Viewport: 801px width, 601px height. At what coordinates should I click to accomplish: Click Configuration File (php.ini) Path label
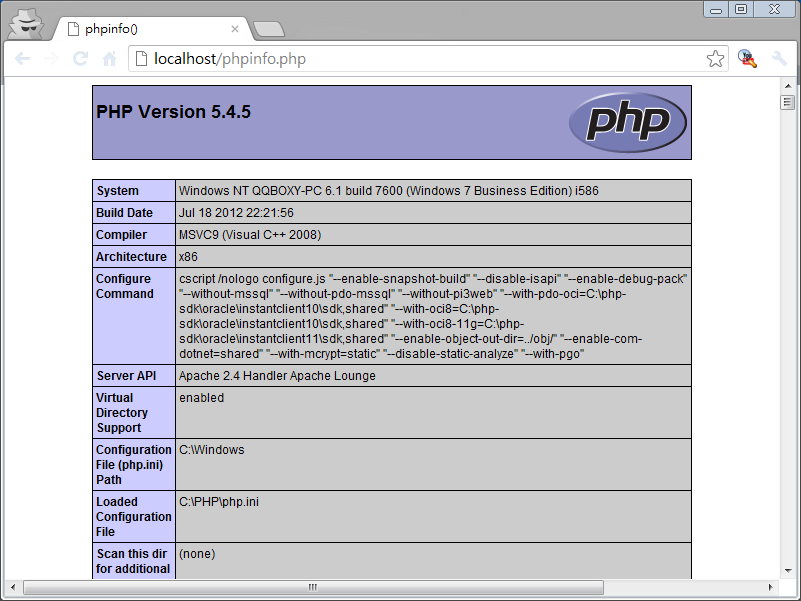click(x=134, y=465)
